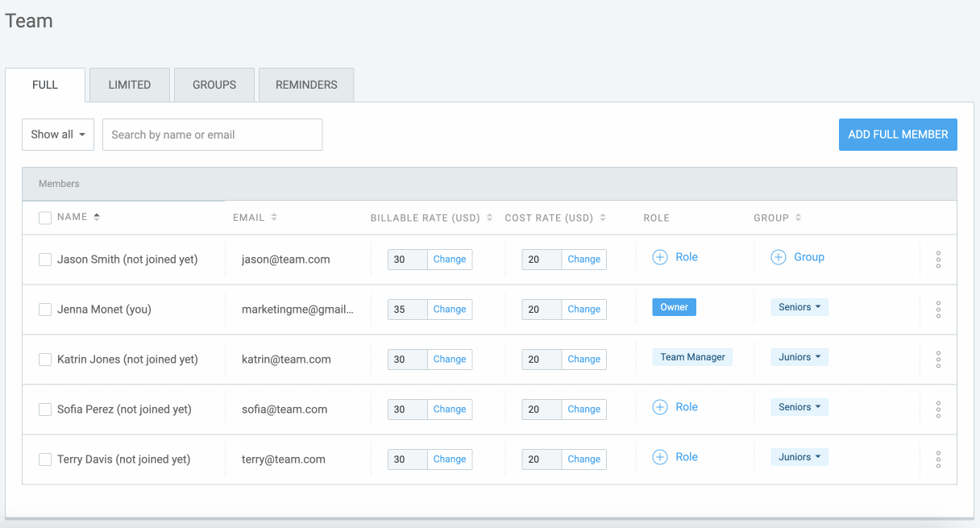The image size is (980, 528).
Task: Open Jenna Monet's Seniors group dropdown
Action: coord(799,306)
